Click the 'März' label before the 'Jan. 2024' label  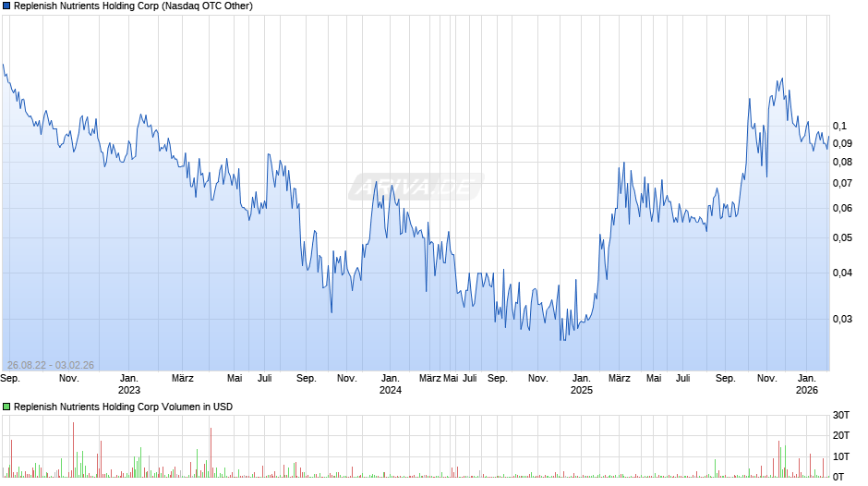(183, 379)
